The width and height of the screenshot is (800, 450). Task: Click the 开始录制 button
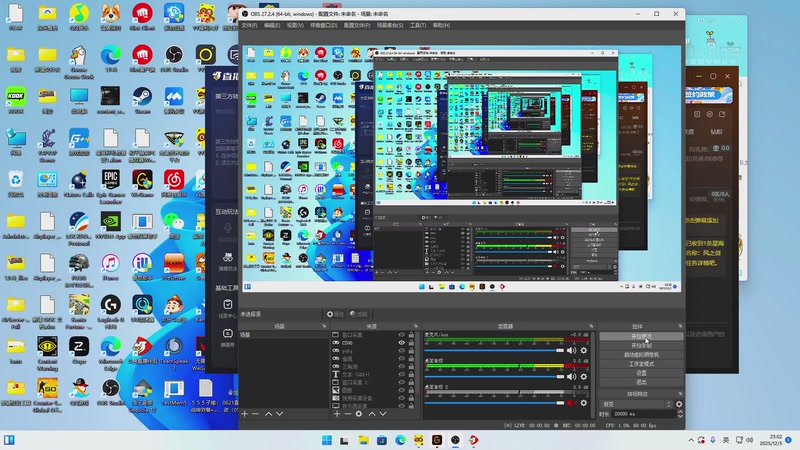[x=641, y=346]
